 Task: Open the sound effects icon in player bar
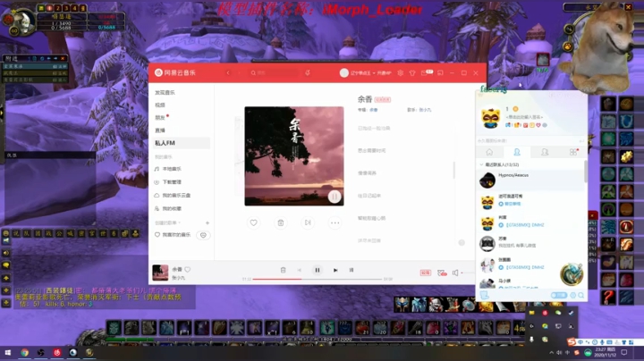442,273
